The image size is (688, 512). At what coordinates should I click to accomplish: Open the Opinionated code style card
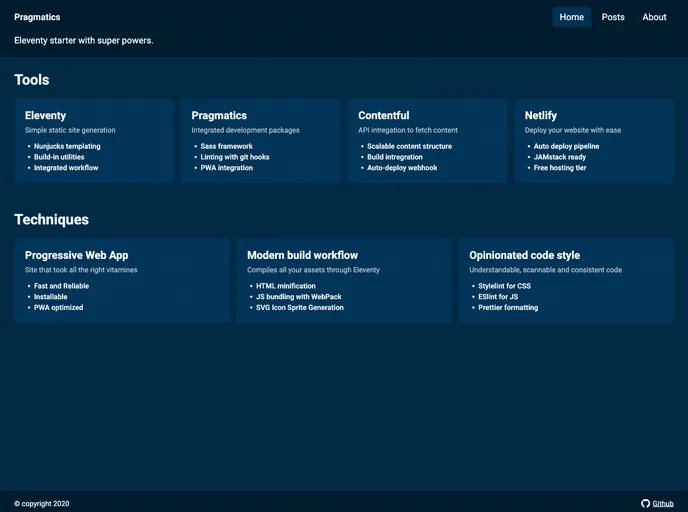(x=566, y=280)
